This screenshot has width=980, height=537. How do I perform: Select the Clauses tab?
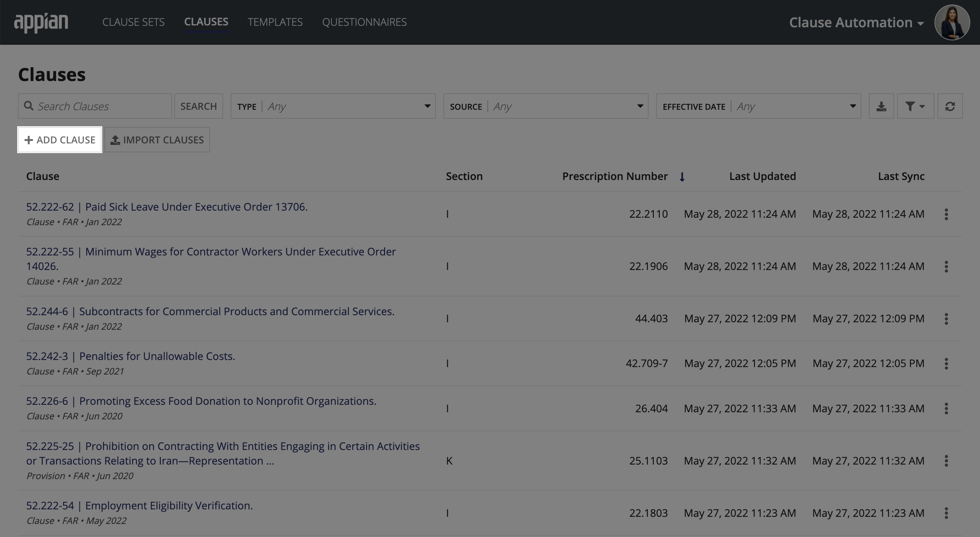[x=206, y=22]
